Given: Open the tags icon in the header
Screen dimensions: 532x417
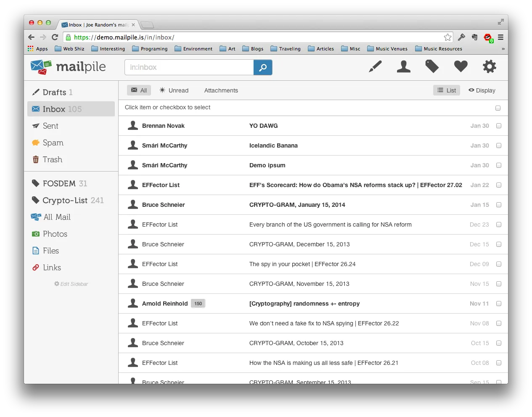Looking at the screenshot, I should coord(432,66).
